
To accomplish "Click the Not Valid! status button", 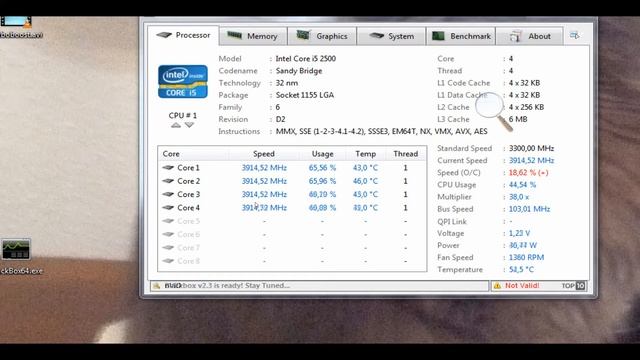I will (522, 286).
